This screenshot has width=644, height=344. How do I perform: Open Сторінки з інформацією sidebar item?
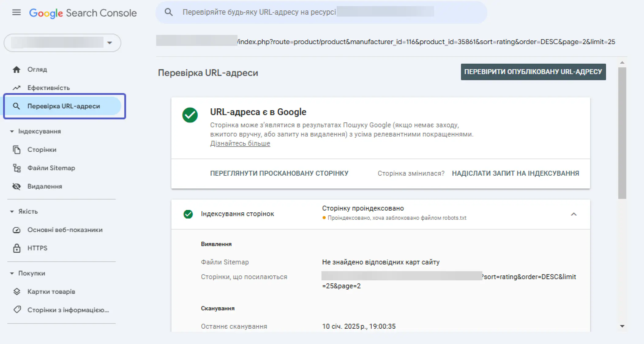(x=68, y=310)
